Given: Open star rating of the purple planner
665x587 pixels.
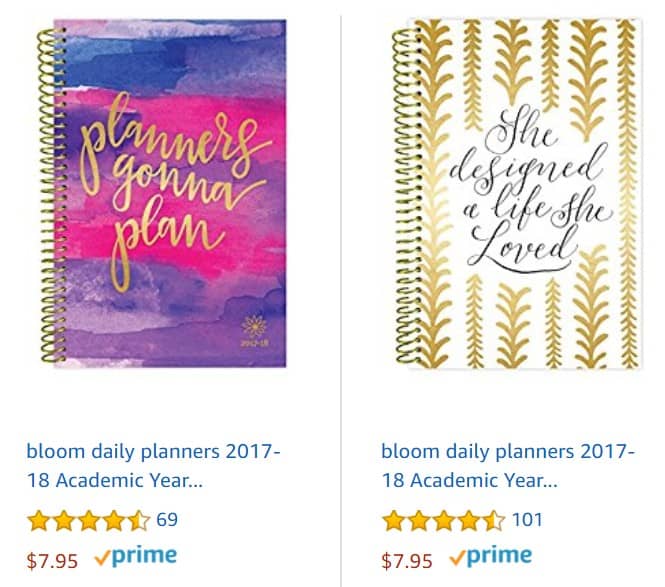Looking at the screenshot, I should click(x=88, y=520).
